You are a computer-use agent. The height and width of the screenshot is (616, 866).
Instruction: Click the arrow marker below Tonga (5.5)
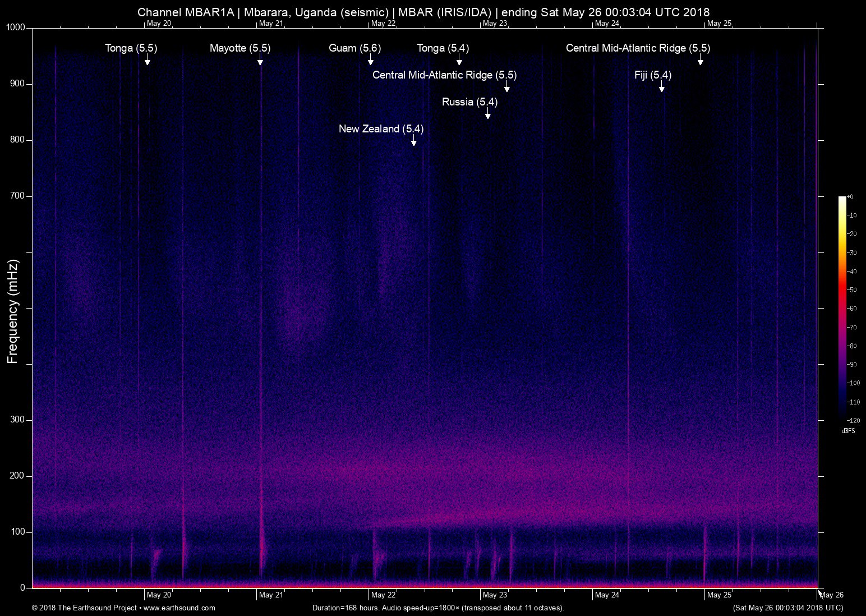tap(147, 61)
